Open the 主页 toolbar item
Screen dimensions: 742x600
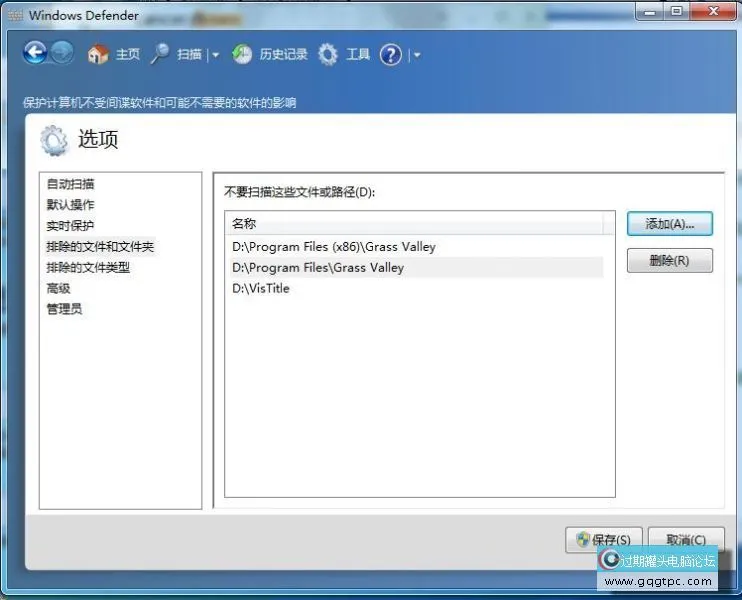point(128,54)
